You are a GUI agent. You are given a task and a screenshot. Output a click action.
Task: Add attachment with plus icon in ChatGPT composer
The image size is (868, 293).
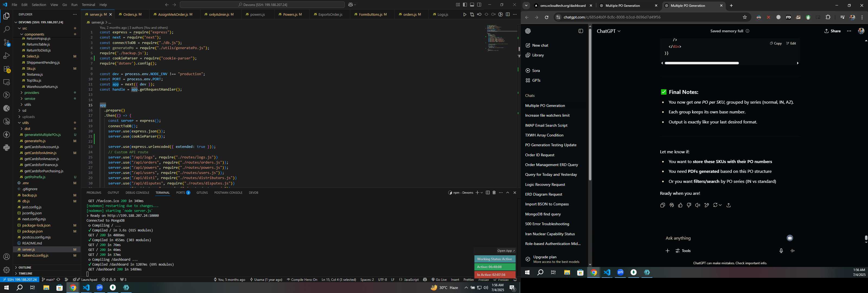[668, 250]
